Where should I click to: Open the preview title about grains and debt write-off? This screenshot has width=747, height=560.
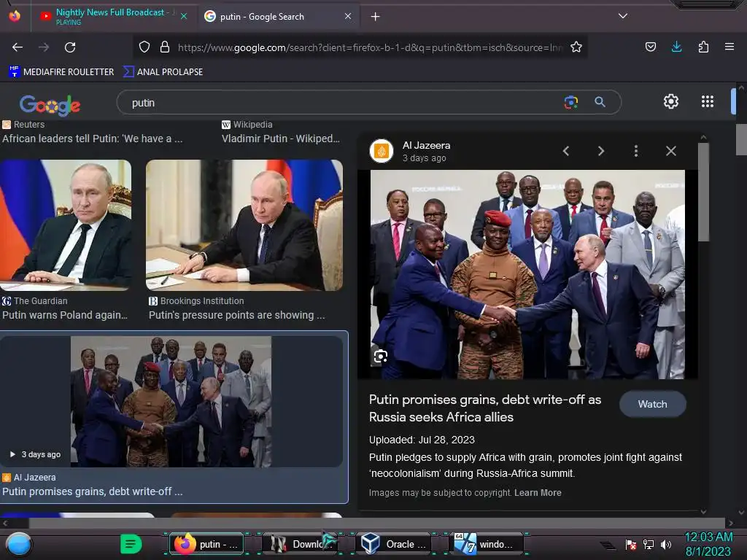click(x=485, y=408)
